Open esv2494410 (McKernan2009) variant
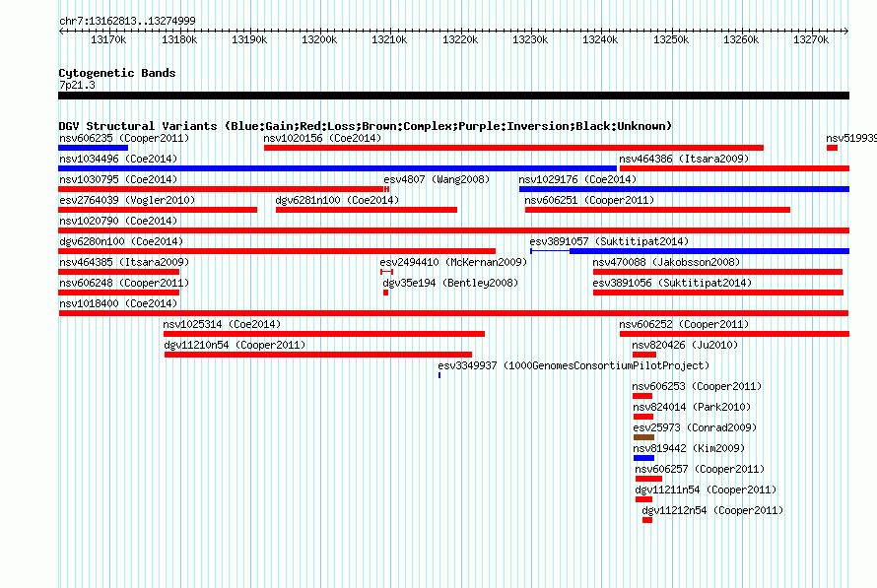 [x=453, y=262]
